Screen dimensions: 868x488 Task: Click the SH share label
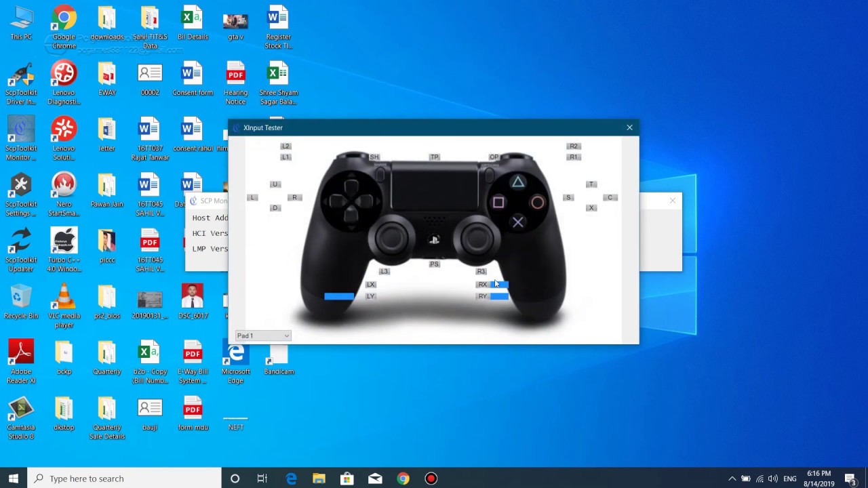[x=374, y=157]
